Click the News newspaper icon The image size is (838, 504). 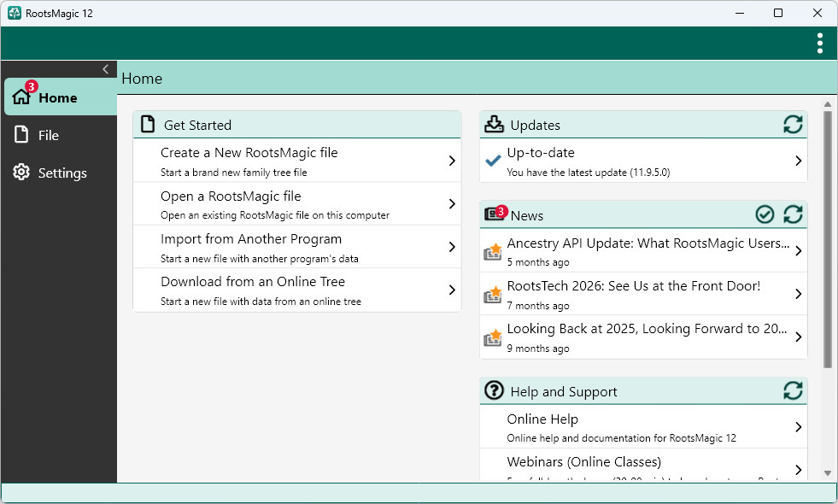click(x=493, y=214)
